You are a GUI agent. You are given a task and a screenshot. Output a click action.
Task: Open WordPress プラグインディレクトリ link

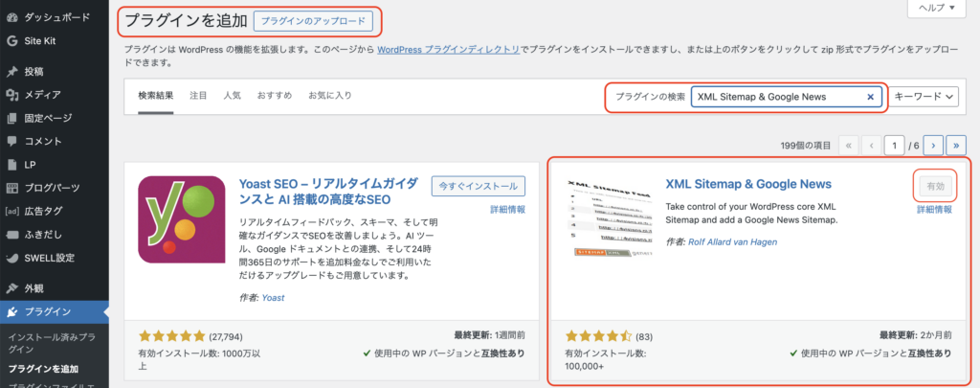coord(449,50)
